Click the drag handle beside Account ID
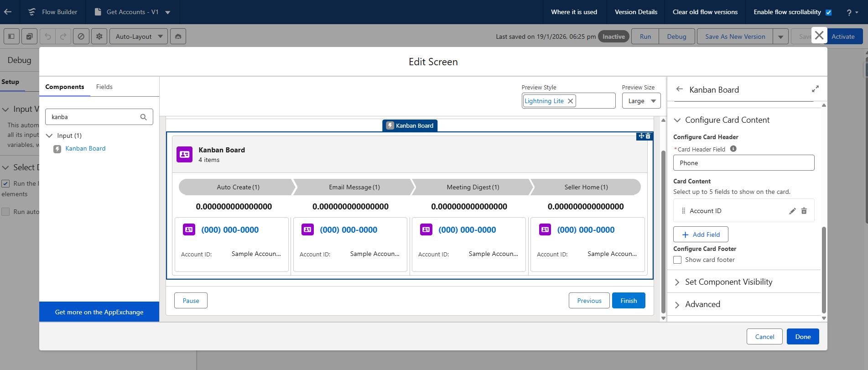 [683, 211]
